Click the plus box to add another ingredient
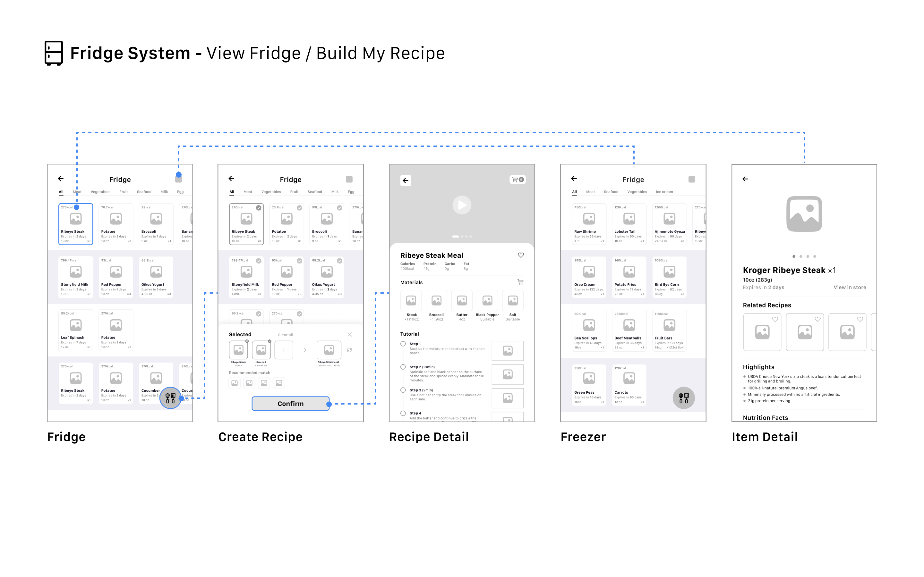 [x=284, y=350]
